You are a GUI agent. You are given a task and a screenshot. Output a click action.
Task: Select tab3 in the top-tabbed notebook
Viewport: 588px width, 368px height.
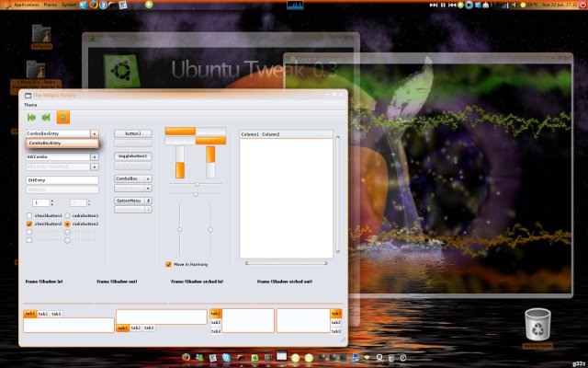(56, 314)
